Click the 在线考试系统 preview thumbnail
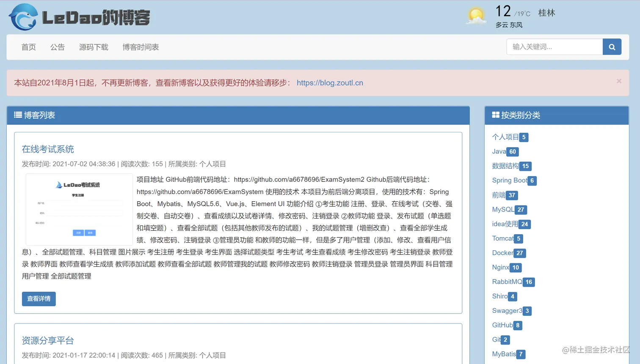This screenshot has width=640, height=364. tap(79, 209)
